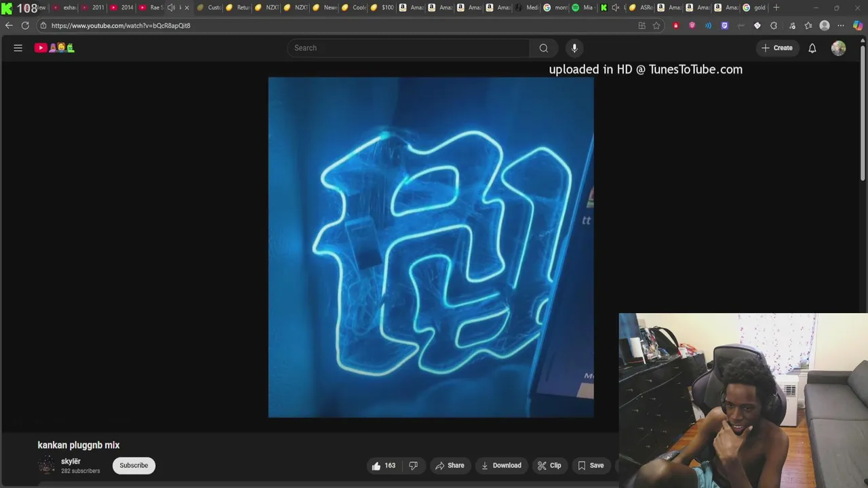Clip the video
Image resolution: width=868 pixels, height=488 pixels.
549,466
